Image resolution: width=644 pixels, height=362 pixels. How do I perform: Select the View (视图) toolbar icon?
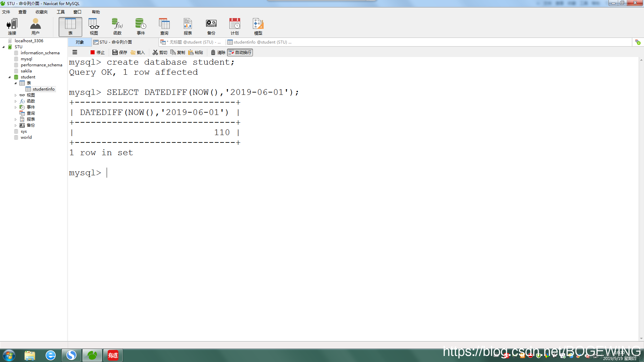click(x=94, y=27)
